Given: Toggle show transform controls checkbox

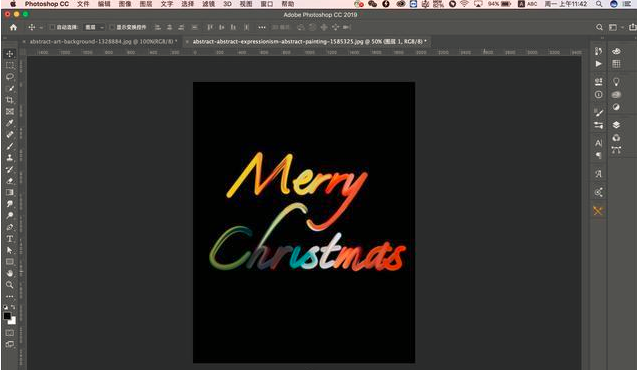Looking at the screenshot, I should point(113,27).
